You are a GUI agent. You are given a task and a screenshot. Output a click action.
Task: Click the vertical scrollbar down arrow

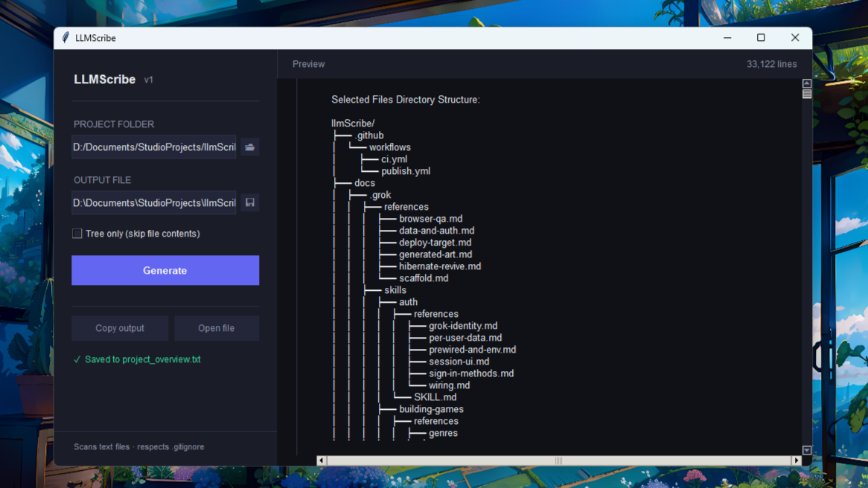click(806, 450)
